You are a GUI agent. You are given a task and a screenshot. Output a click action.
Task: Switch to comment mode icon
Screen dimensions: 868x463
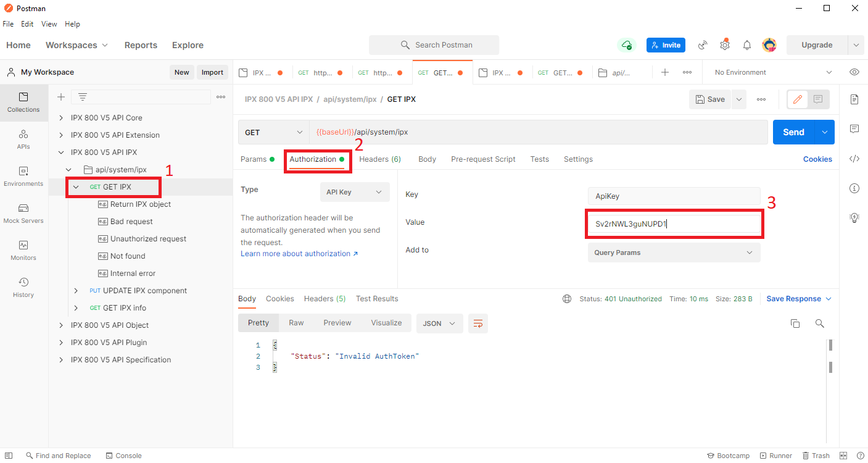pyautogui.click(x=818, y=99)
